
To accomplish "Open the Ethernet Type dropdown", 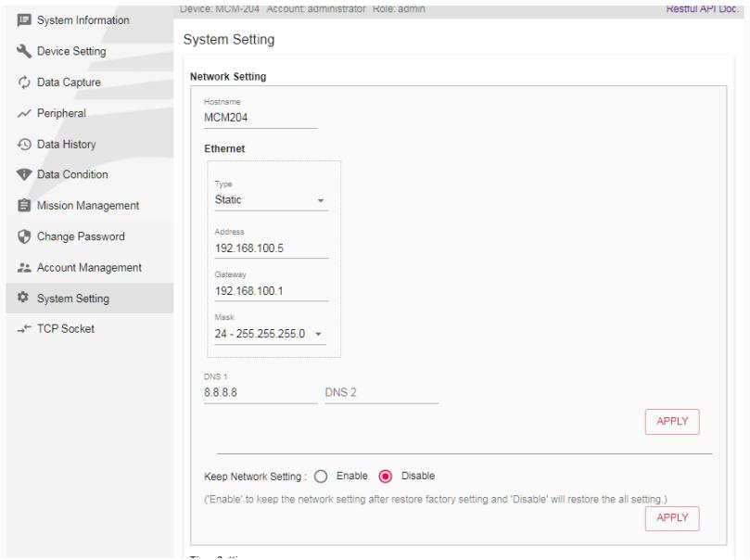I will tap(272, 200).
